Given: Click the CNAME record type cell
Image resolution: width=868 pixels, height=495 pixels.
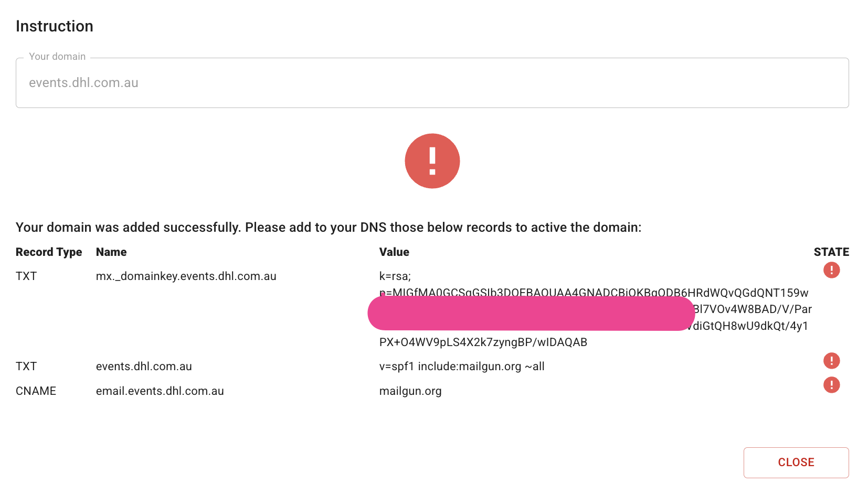Looking at the screenshot, I should [36, 391].
